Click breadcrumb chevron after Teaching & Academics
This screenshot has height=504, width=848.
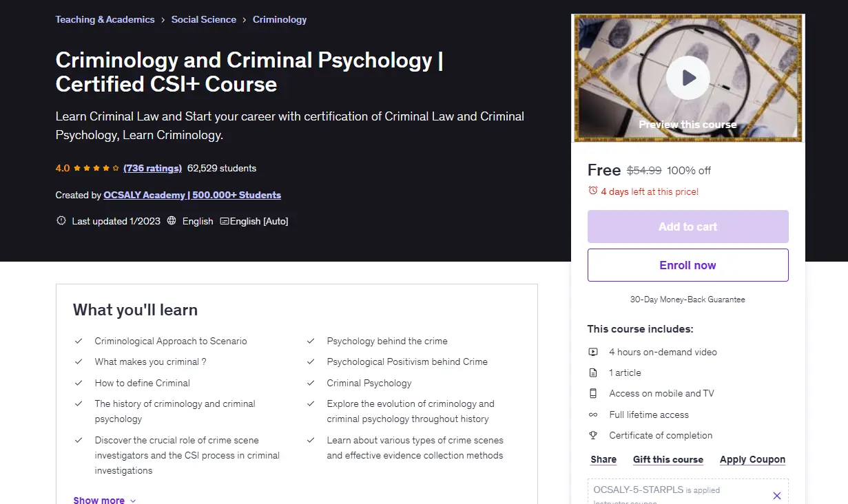(163, 20)
